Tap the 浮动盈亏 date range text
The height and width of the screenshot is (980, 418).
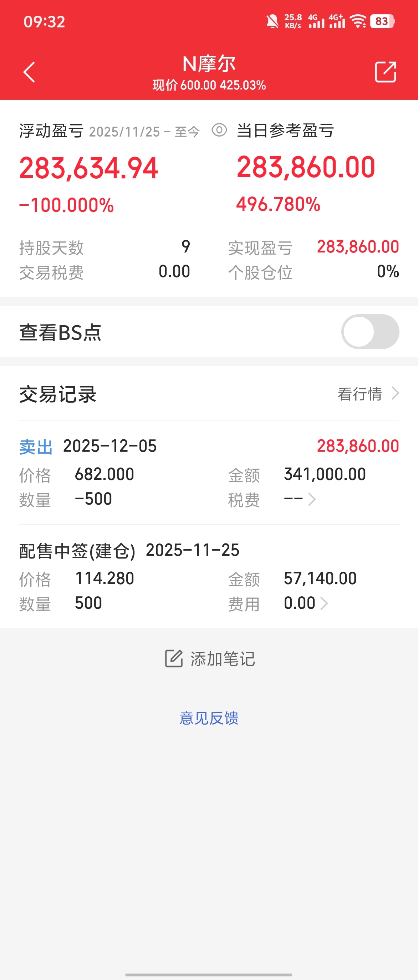[144, 132]
